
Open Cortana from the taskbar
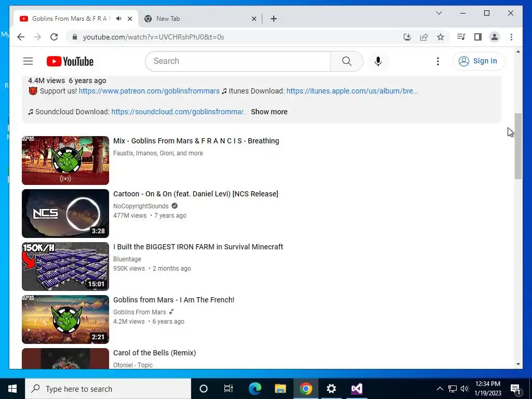(204, 389)
